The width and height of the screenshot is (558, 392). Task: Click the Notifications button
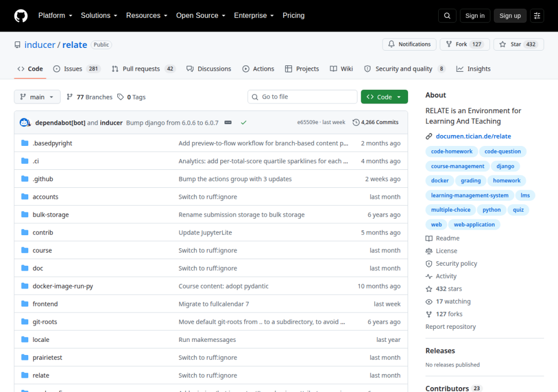click(x=409, y=44)
